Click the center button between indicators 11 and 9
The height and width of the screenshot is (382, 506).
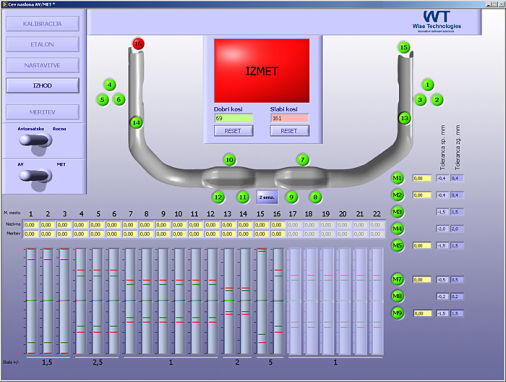pos(267,197)
